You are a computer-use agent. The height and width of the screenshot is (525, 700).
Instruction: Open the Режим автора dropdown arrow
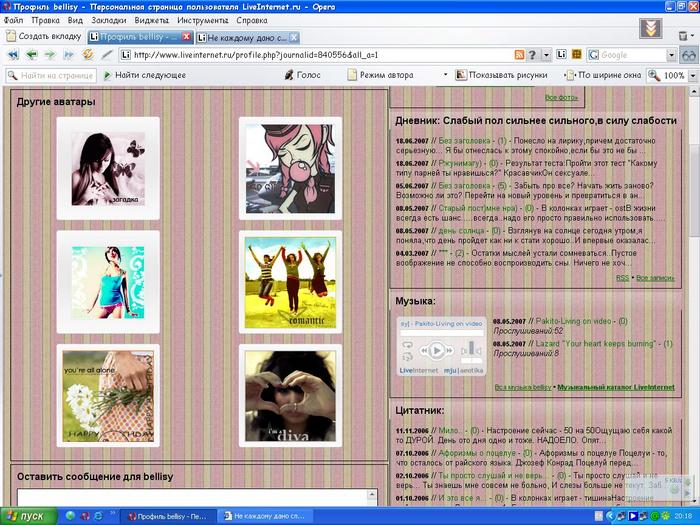point(445,75)
